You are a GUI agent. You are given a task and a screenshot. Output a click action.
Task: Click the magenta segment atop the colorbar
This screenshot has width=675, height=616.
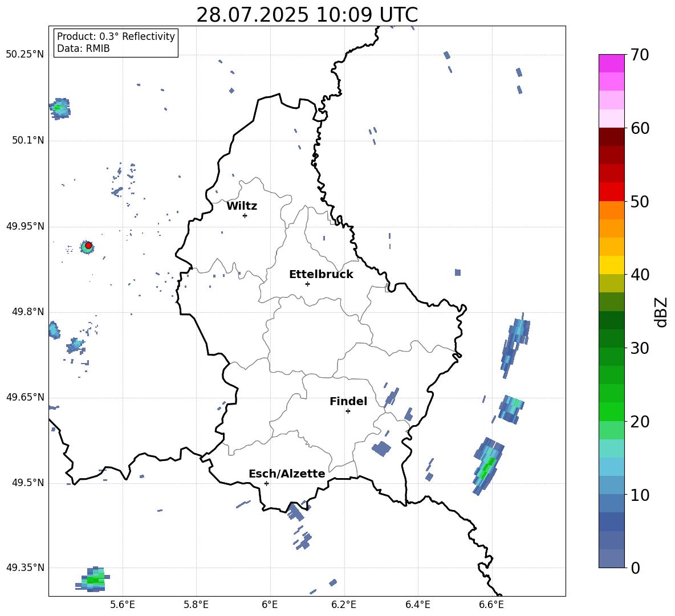[611, 63]
